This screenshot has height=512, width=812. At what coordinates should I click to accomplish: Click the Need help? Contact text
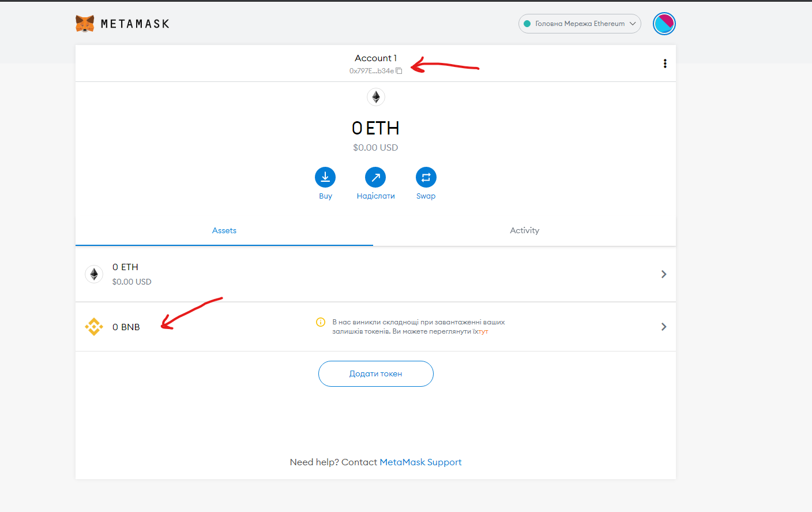333,462
